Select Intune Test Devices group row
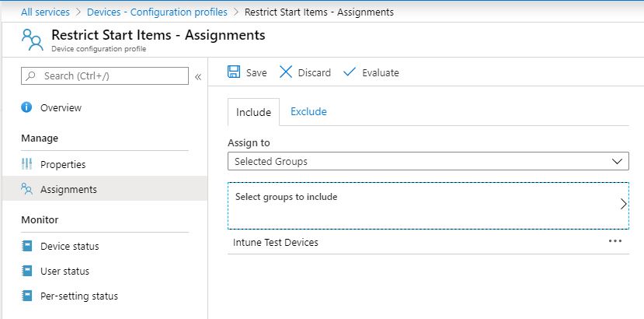Image resolution: width=644 pixels, height=319 pixels. point(276,243)
